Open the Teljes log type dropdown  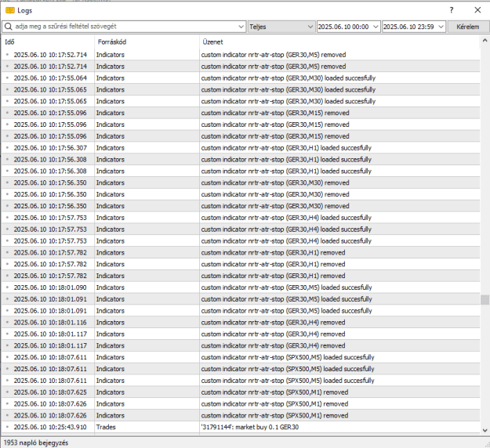281,27
